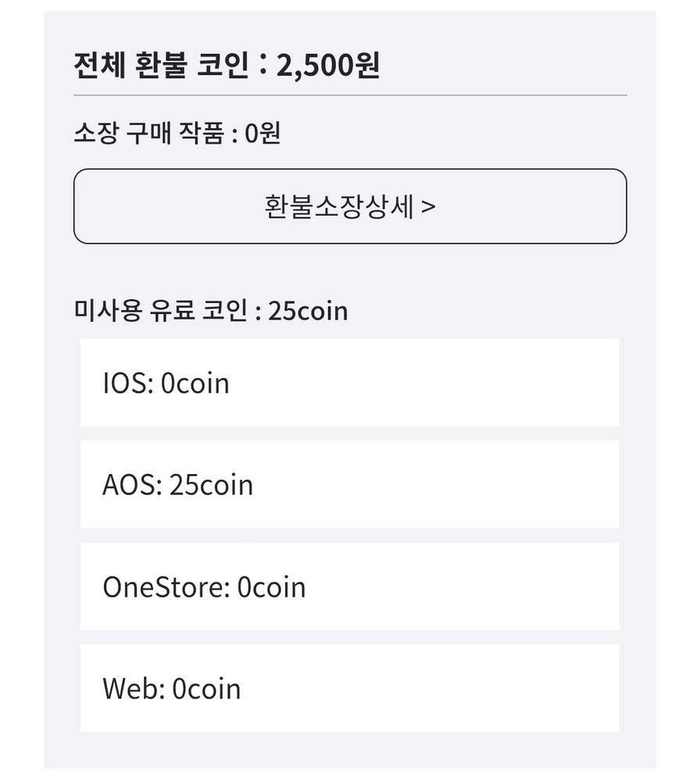Select the OneStore coin balance row

tap(350, 587)
